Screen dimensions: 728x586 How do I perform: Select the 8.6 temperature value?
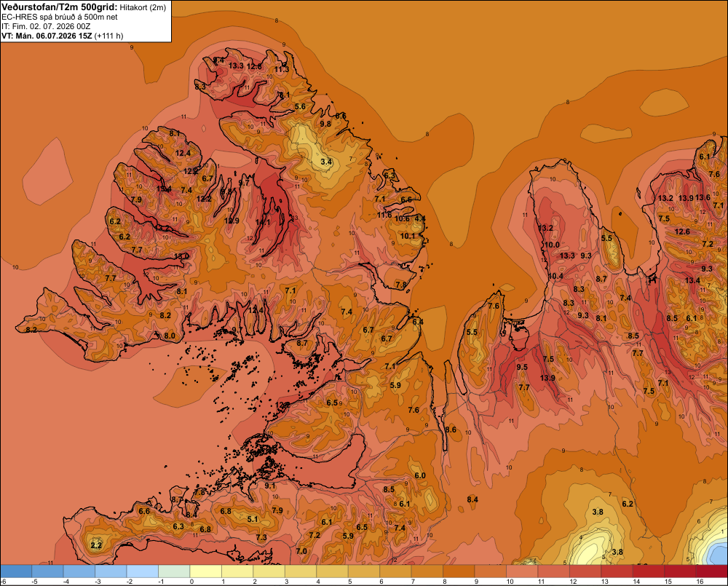click(x=451, y=429)
